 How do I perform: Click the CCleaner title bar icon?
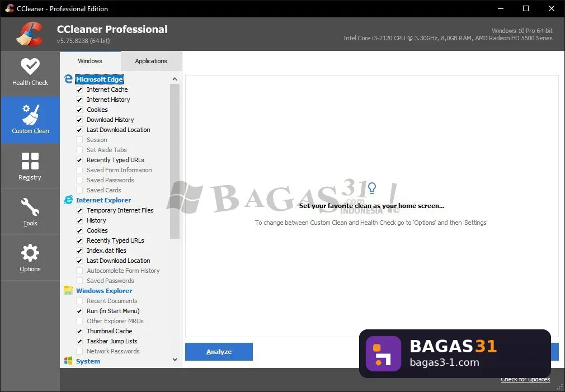coord(10,8)
